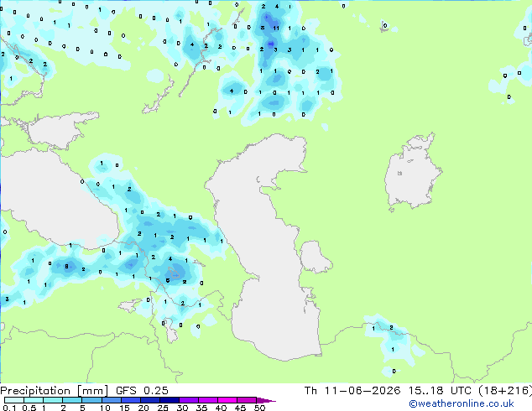This screenshot has width=532, height=411.
Task: Click the '30' legend scale label
Action: [182, 408]
